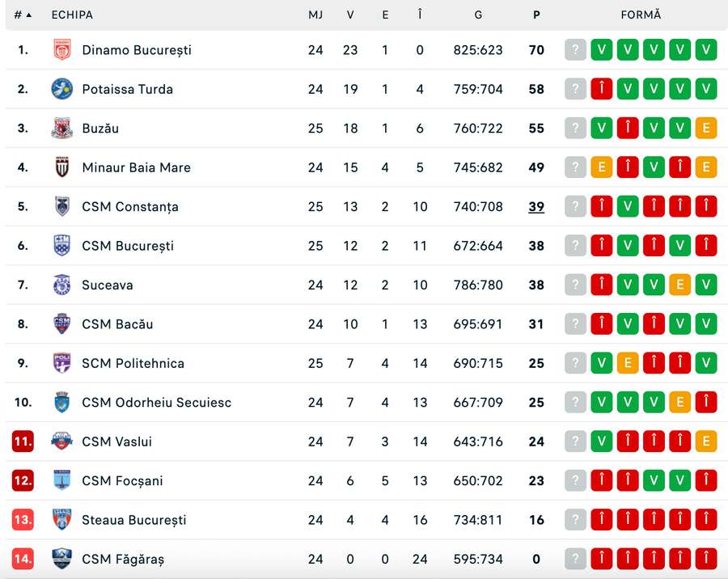Screen dimensions: 728x579
Task: Sort table by the # rank column
Action: point(23,15)
